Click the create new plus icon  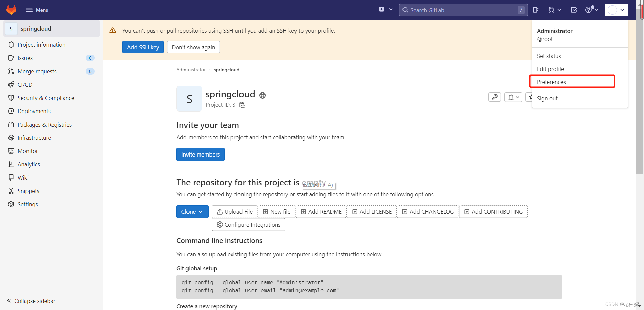point(381,9)
